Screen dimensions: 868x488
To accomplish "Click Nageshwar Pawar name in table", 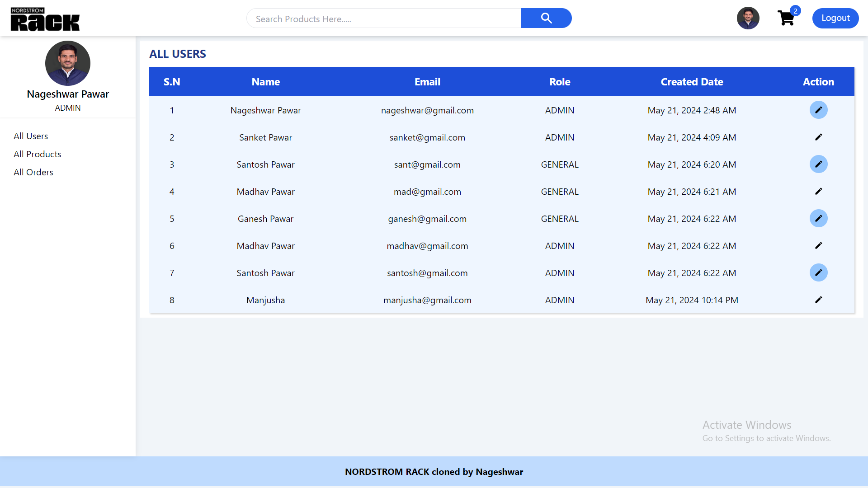I will (x=266, y=110).
